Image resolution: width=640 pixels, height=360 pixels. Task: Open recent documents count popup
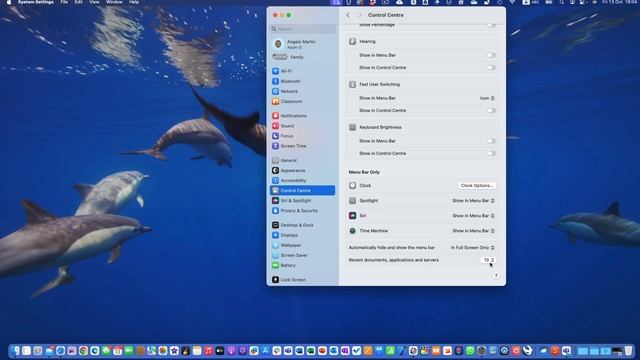(488, 260)
